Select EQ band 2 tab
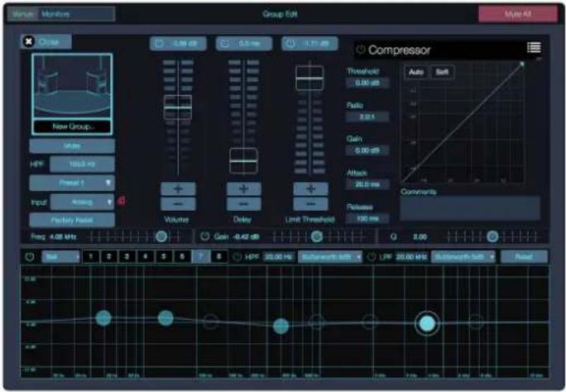Image resolution: width=566 pixels, height=392 pixels. coord(109,256)
